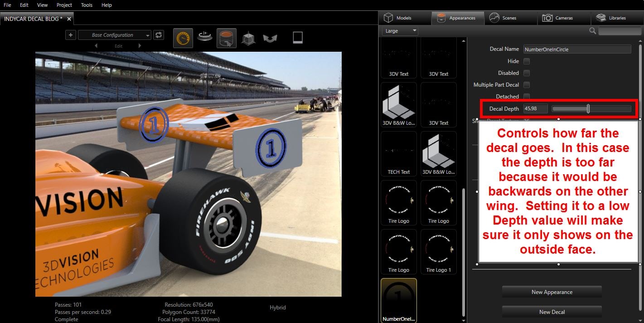The width and height of the screenshot is (644, 323).
Task: Toggle the performance gauge icon
Action: point(183,38)
